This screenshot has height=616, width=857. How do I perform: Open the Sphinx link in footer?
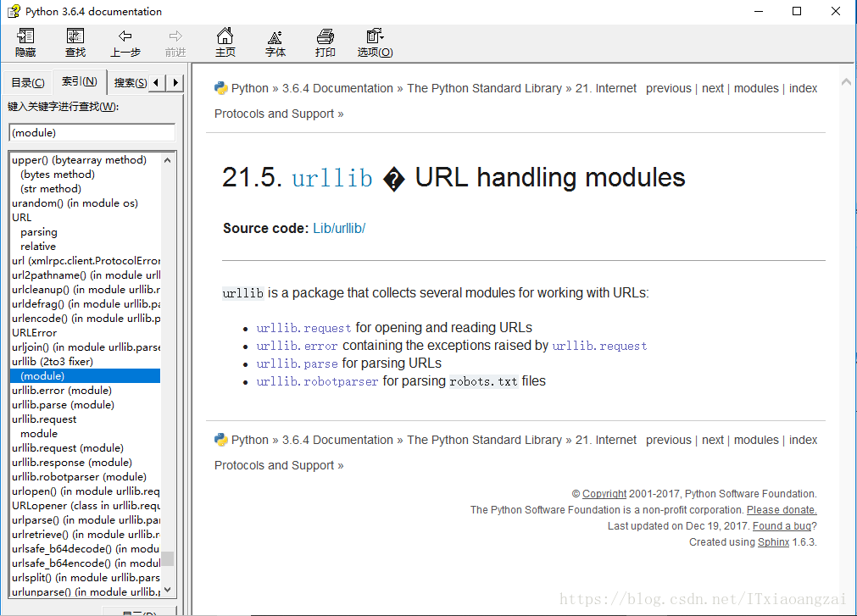(x=773, y=542)
